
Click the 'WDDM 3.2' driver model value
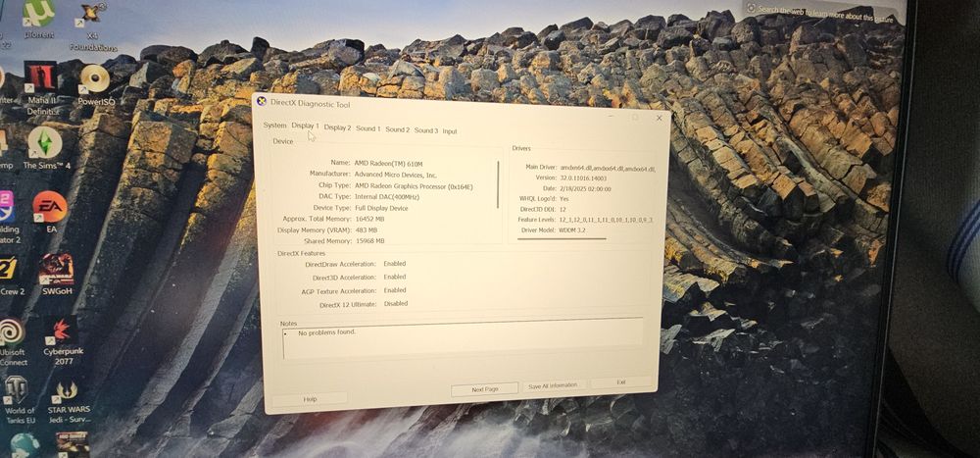coord(572,230)
